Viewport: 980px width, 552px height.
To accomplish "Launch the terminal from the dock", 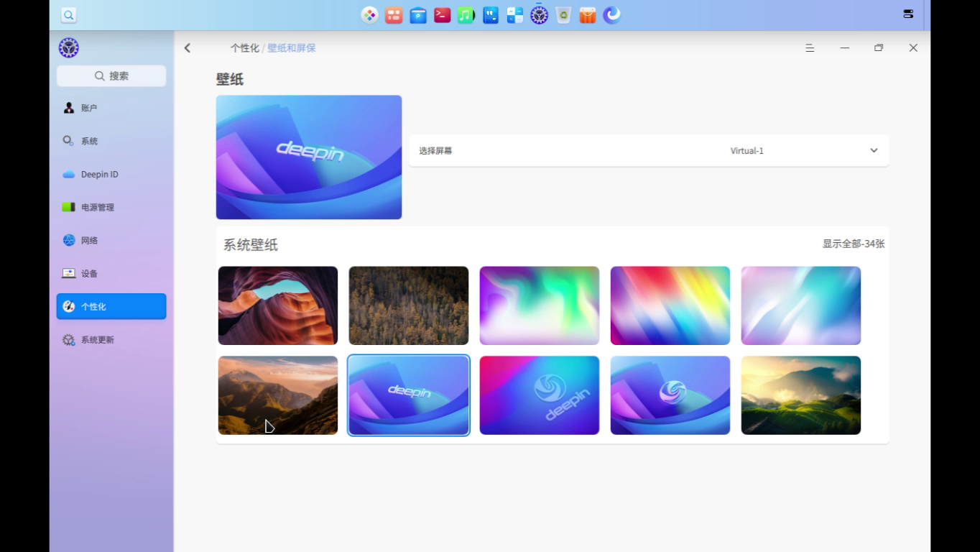I will coord(443,15).
